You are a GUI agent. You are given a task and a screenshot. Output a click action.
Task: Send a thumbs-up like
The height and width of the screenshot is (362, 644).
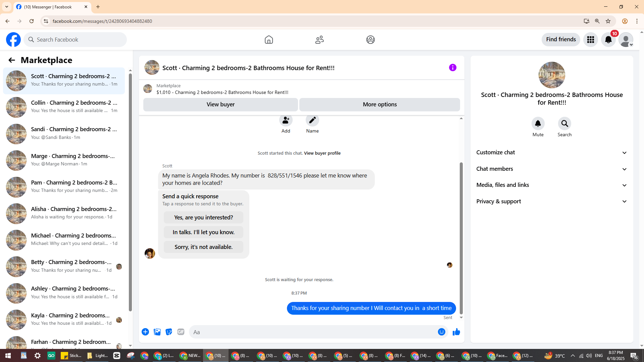(456, 332)
